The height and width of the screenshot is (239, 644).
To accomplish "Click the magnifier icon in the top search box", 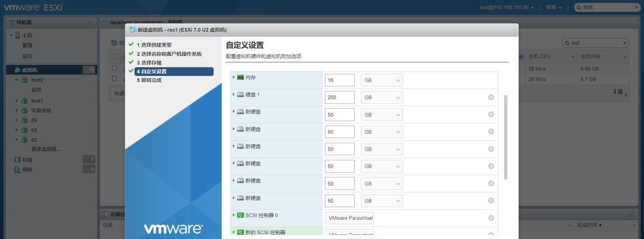I will 578,7.
